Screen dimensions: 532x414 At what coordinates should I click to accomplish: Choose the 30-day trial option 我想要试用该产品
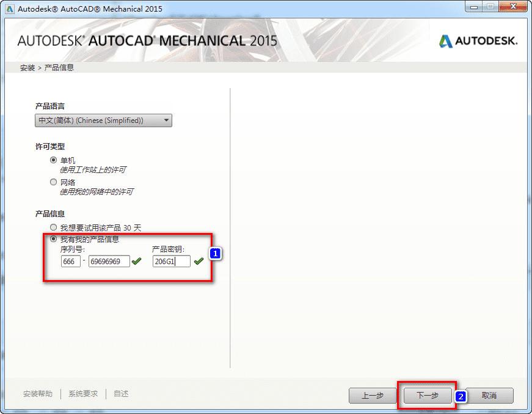(x=53, y=227)
